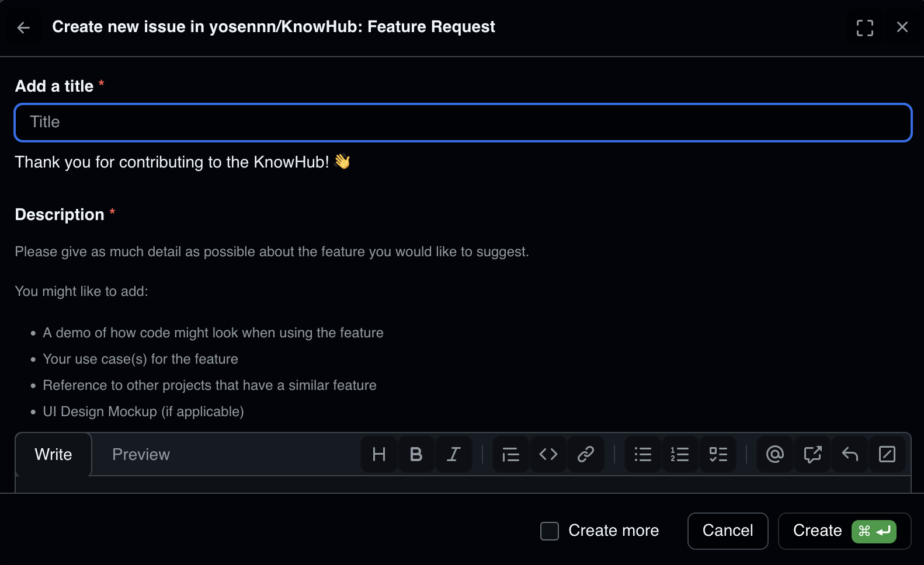Switch to the Preview tab
The image size is (924, 565).
[141, 455]
